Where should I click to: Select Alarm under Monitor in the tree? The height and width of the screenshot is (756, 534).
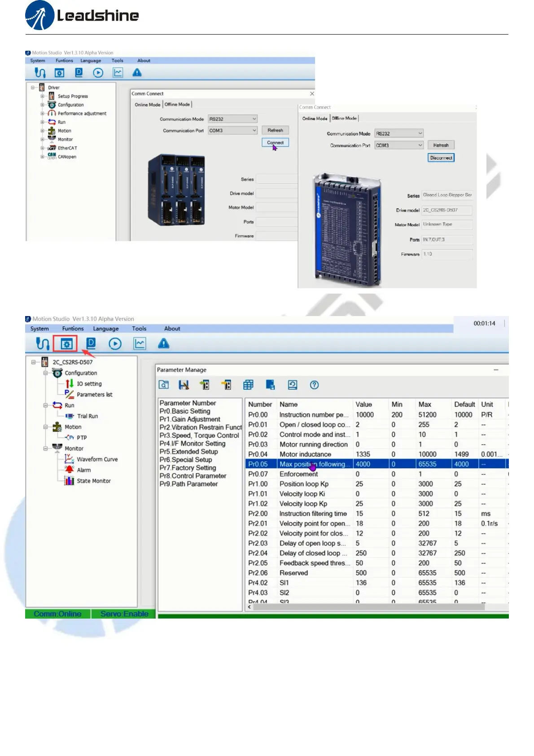(83, 470)
